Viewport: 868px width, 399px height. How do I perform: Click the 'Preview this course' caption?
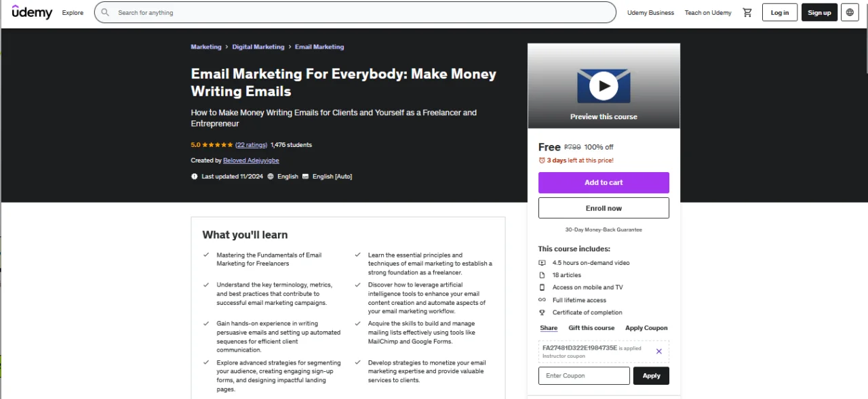604,117
